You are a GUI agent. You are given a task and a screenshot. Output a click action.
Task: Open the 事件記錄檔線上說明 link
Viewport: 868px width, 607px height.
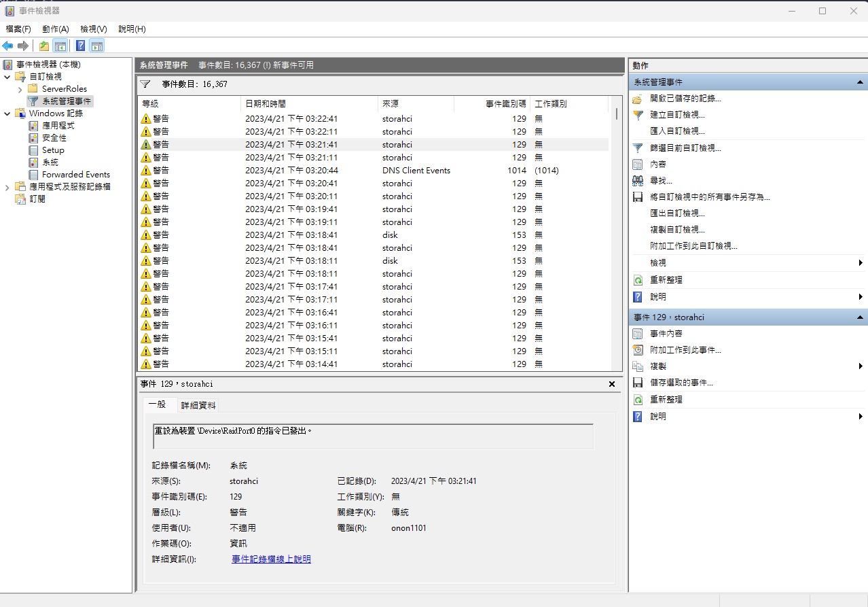point(271,559)
